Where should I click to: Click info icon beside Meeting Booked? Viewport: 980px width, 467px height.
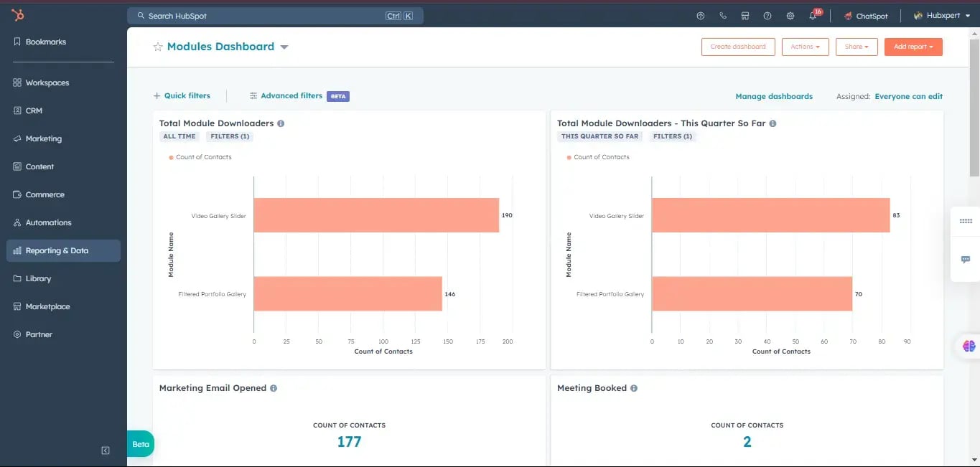(633, 388)
